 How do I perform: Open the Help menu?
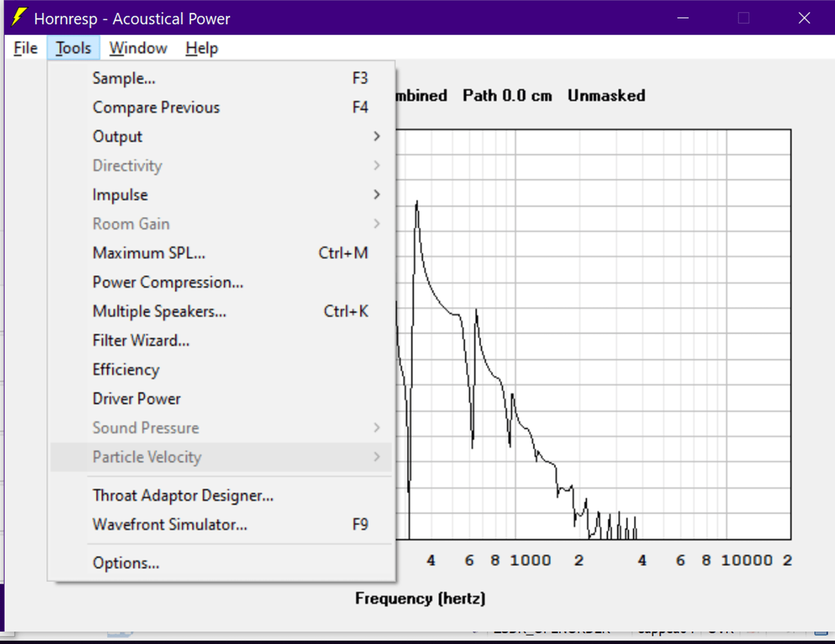tap(202, 48)
